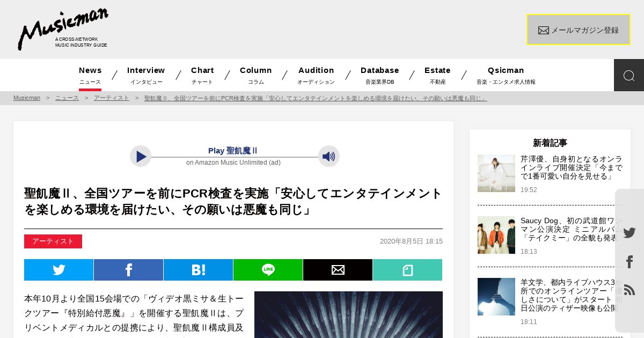Share article via LINE
Viewport: 644px width, 338px height.
click(x=268, y=270)
